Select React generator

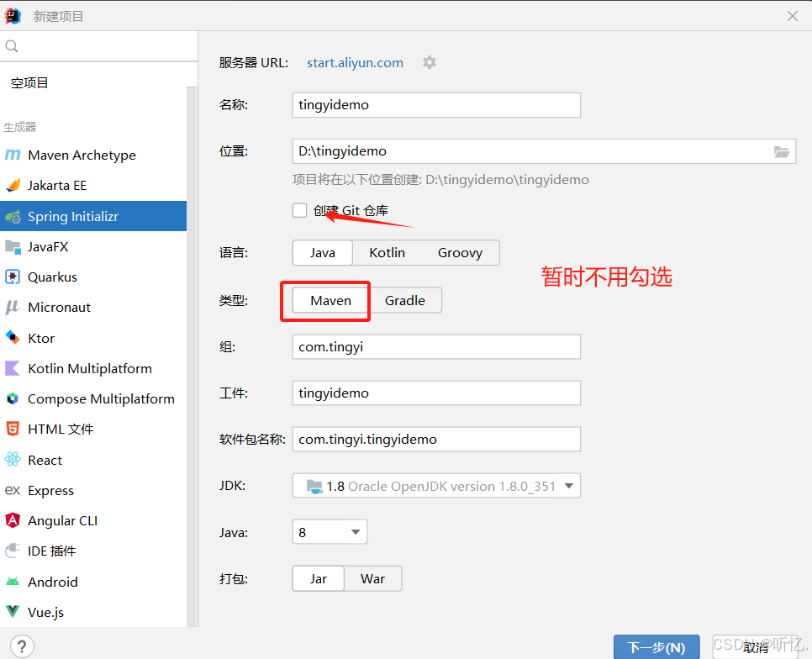[x=93, y=460]
